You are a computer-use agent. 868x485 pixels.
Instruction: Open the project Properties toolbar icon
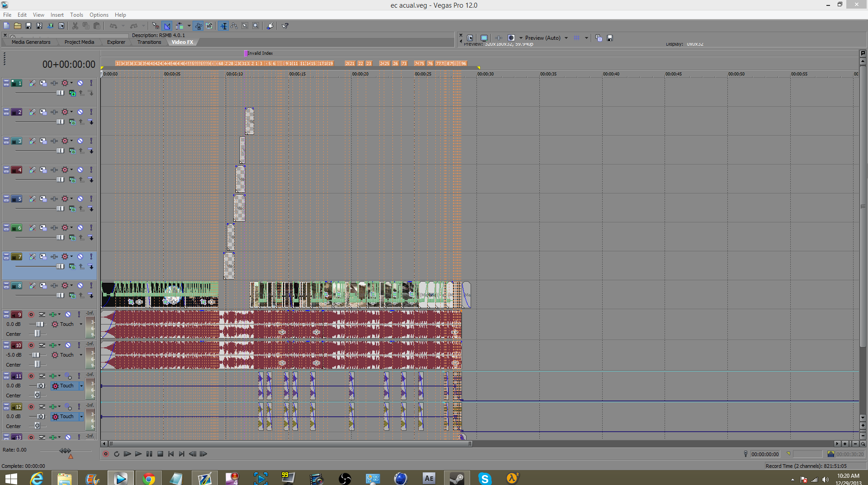pyautogui.click(x=61, y=26)
